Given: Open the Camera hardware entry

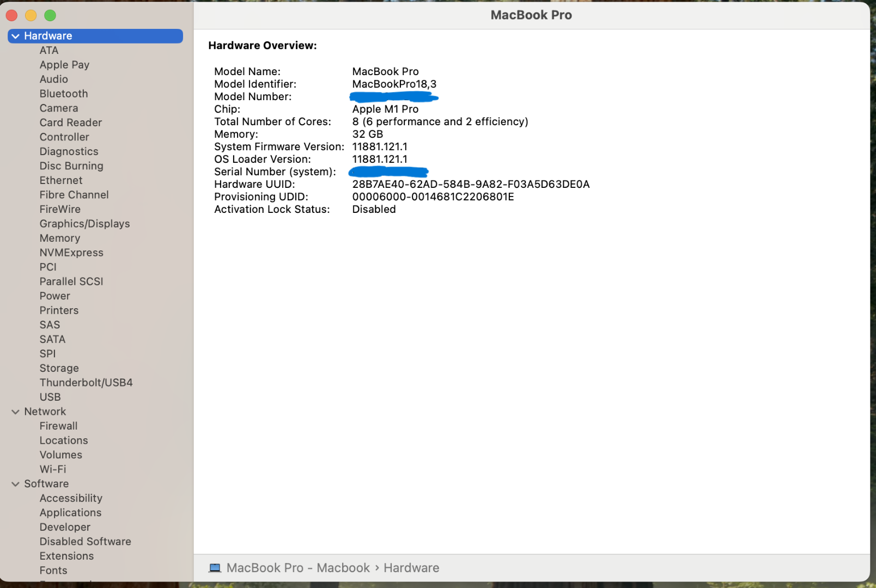Looking at the screenshot, I should point(59,108).
